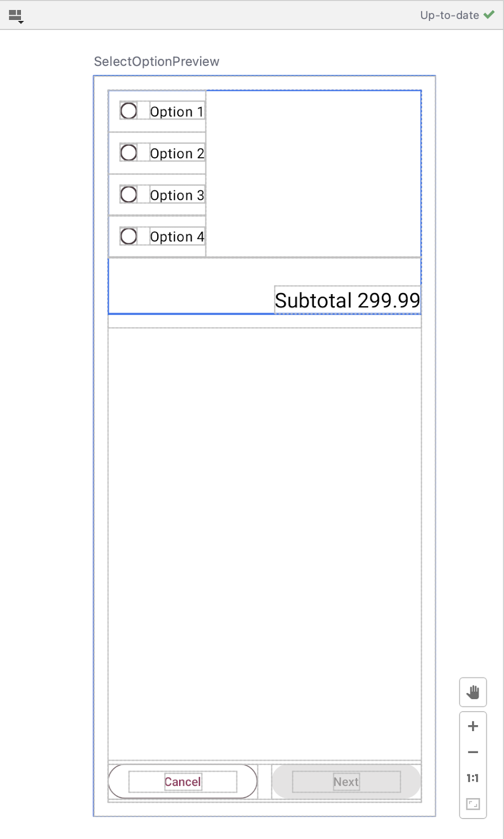Select the Option 2 radio button
Viewport: 504px width, 839px height.
[x=128, y=153]
